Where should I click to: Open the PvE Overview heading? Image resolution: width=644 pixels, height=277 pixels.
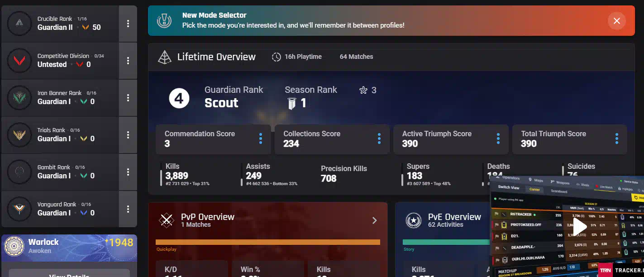point(454,217)
